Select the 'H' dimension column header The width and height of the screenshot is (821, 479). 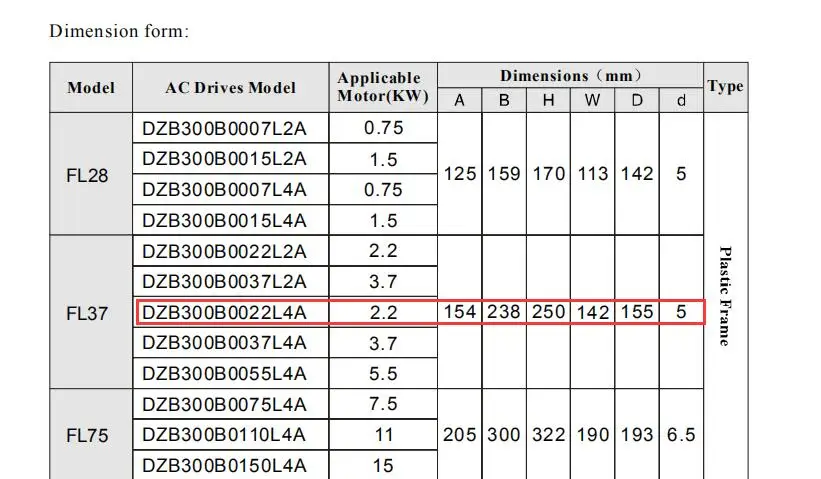(548, 100)
